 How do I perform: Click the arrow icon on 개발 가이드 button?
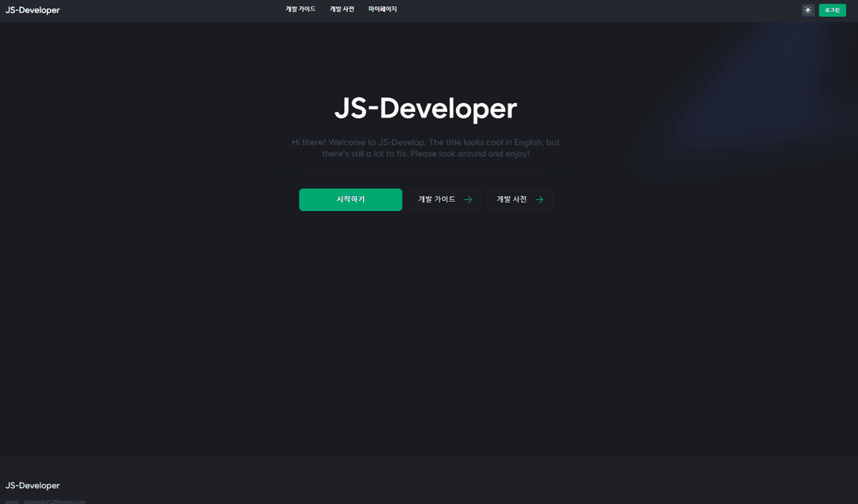[468, 199]
